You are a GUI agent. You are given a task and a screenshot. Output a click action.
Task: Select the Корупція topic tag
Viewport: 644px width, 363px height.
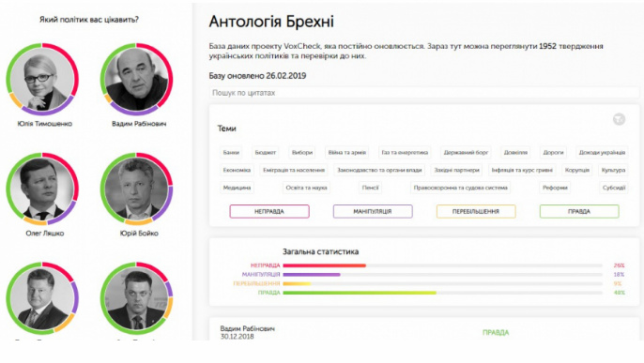577,170
